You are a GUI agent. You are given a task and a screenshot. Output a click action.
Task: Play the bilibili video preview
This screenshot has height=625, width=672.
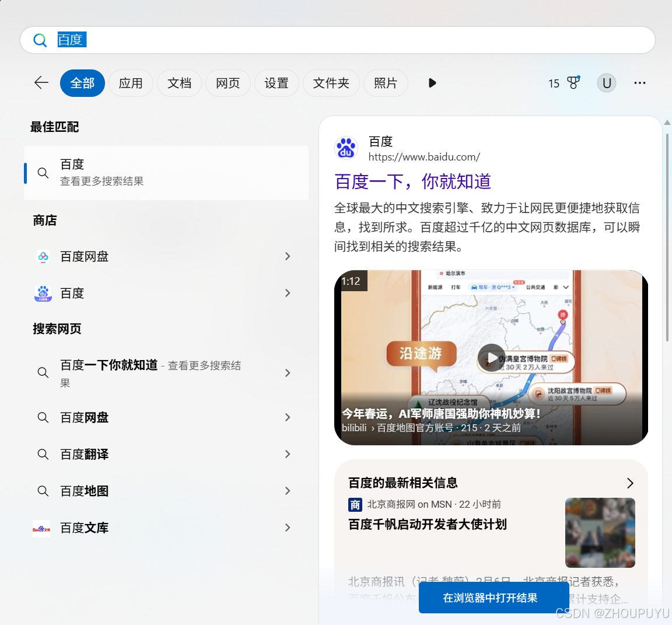pos(491,358)
